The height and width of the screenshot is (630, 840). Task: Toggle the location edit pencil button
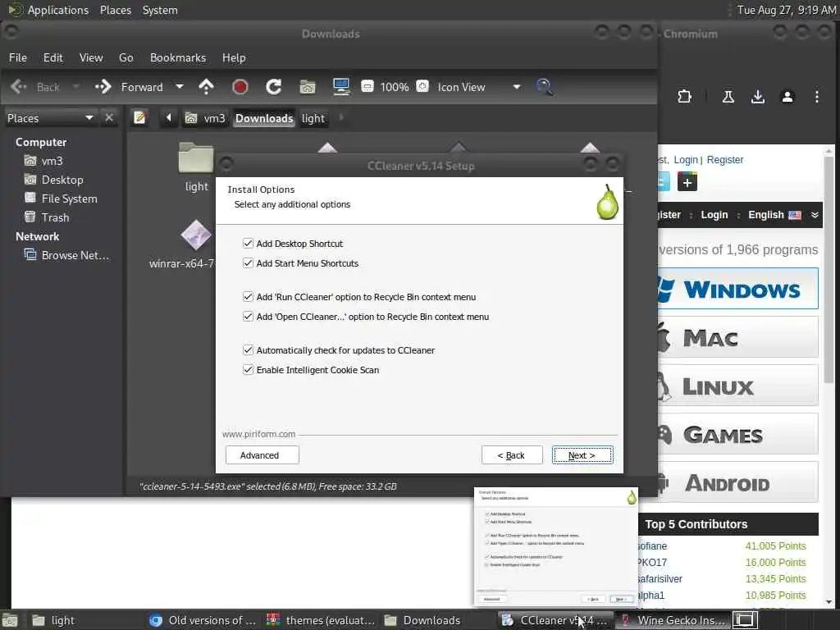139,117
